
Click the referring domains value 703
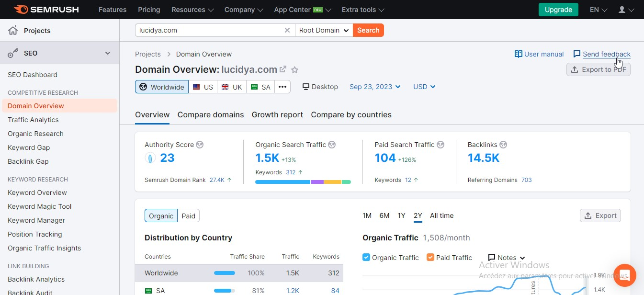pyautogui.click(x=527, y=180)
